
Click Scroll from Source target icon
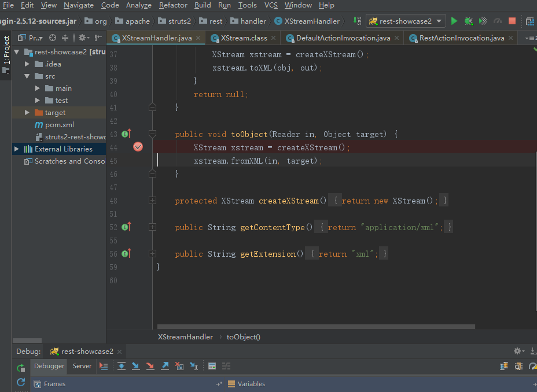[x=53, y=38]
